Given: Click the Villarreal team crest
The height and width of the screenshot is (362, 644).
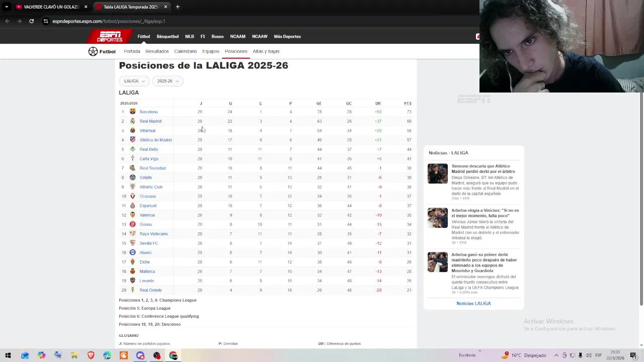Looking at the screenshot, I should click(133, 131).
